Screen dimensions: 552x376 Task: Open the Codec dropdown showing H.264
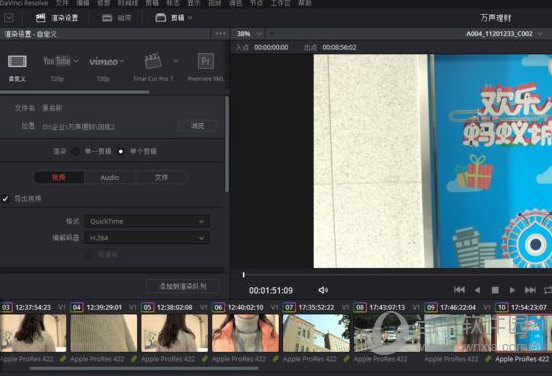(147, 238)
